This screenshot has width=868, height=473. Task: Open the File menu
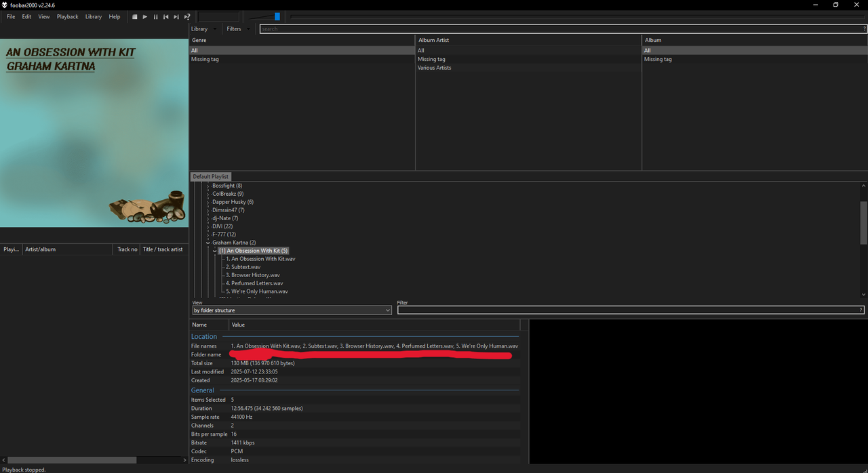(11, 17)
